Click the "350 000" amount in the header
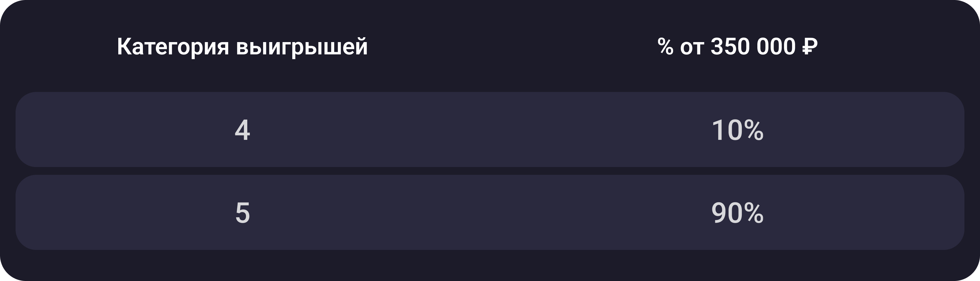Image resolution: width=980 pixels, height=281 pixels. (753, 47)
